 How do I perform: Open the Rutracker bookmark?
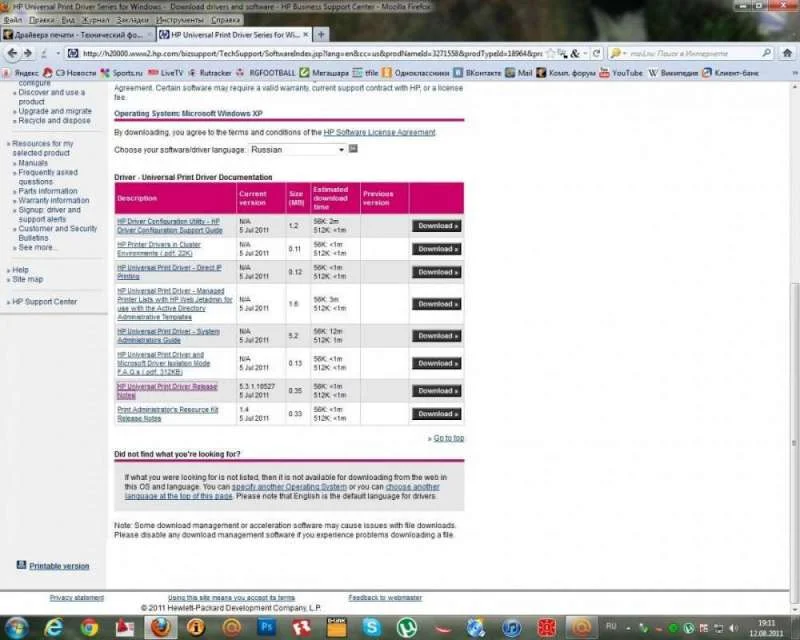(x=210, y=73)
